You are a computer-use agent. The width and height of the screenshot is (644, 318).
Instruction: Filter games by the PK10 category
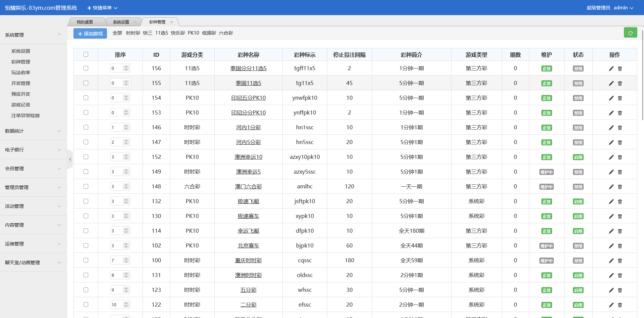[x=193, y=33]
